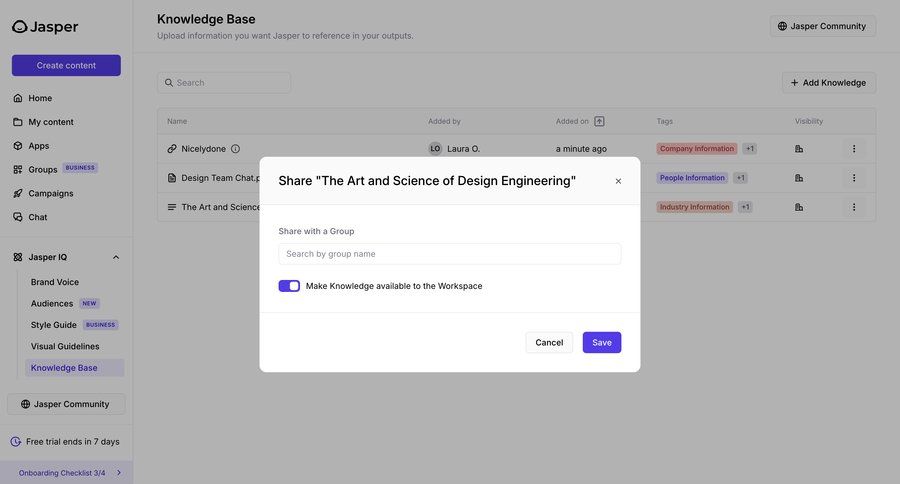This screenshot has height=484, width=900.
Task: Collapse the Jasper IQ section chevron
Action: click(x=116, y=257)
